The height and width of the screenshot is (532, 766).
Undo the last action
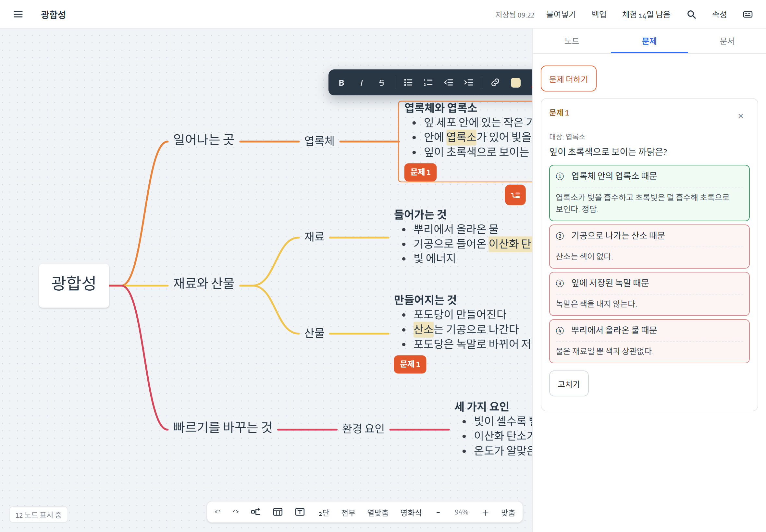click(218, 512)
